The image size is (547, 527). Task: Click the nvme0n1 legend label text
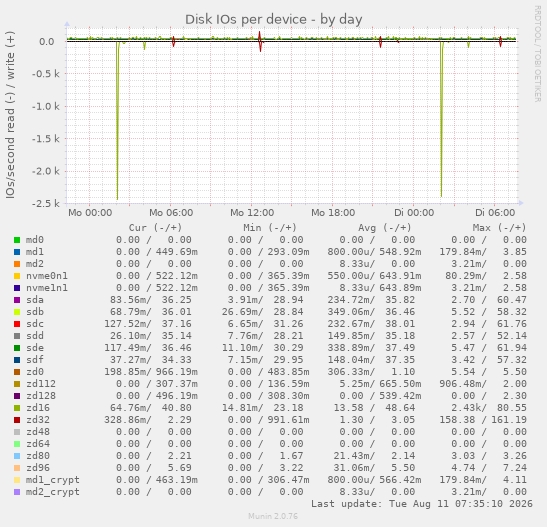pyautogui.click(x=47, y=276)
